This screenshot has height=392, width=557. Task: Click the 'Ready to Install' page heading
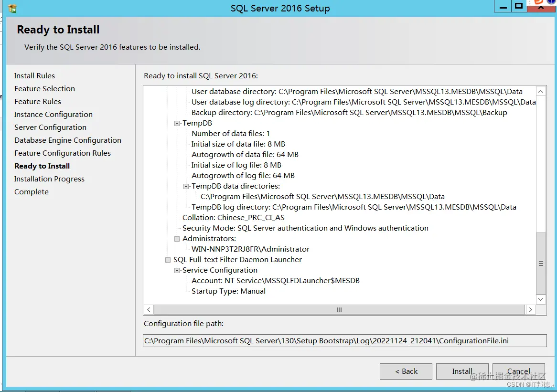58,30
